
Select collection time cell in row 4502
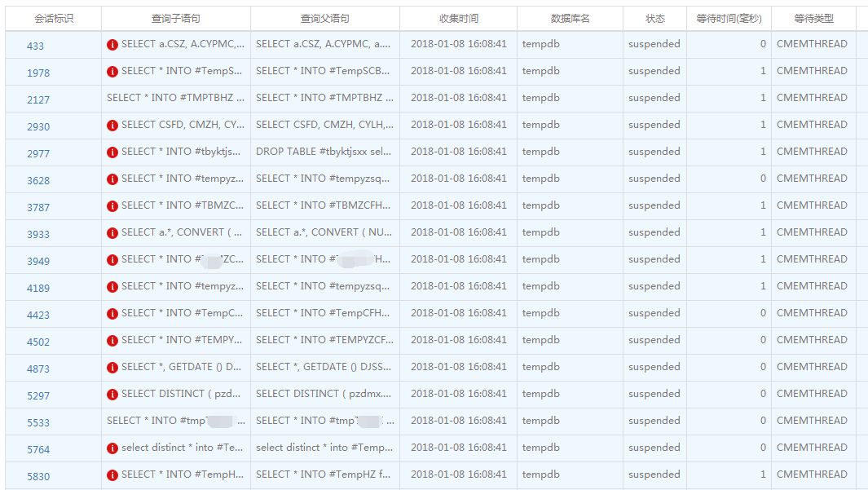click(458, 340)
